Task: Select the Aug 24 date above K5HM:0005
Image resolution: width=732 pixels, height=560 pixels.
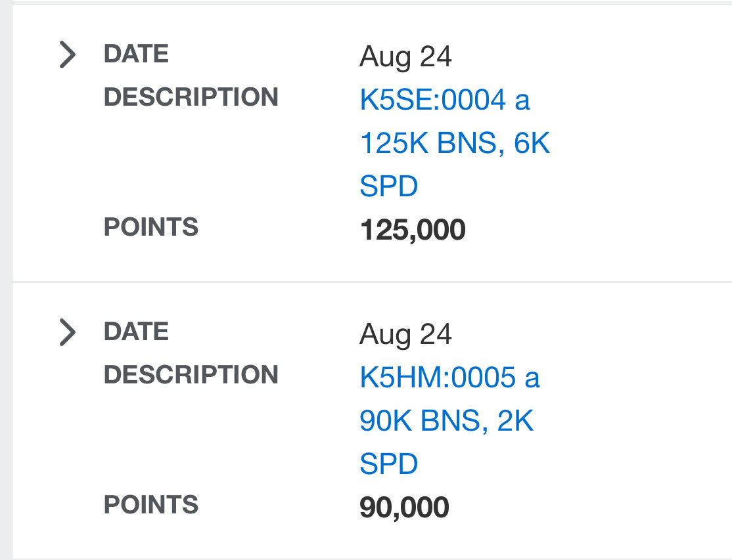Action: [x=405, y=335]
